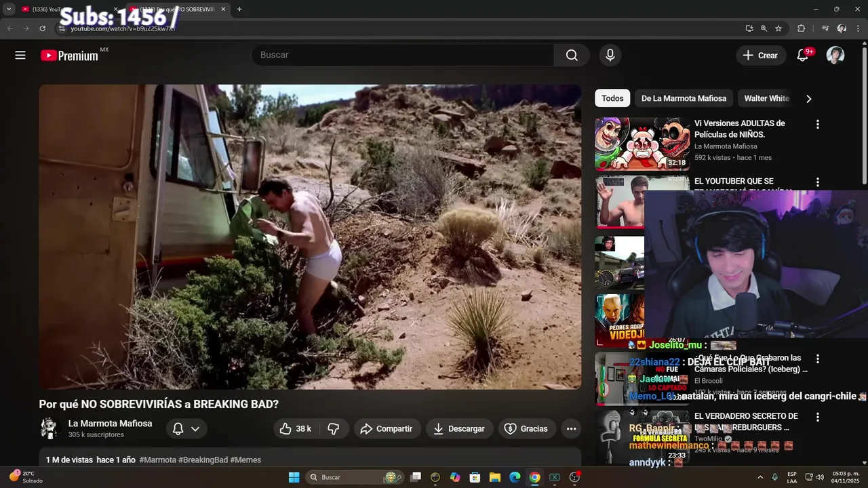Open OBS Studio from taskbar
Screen dimensions: 868x488
[x=574, y=477]
